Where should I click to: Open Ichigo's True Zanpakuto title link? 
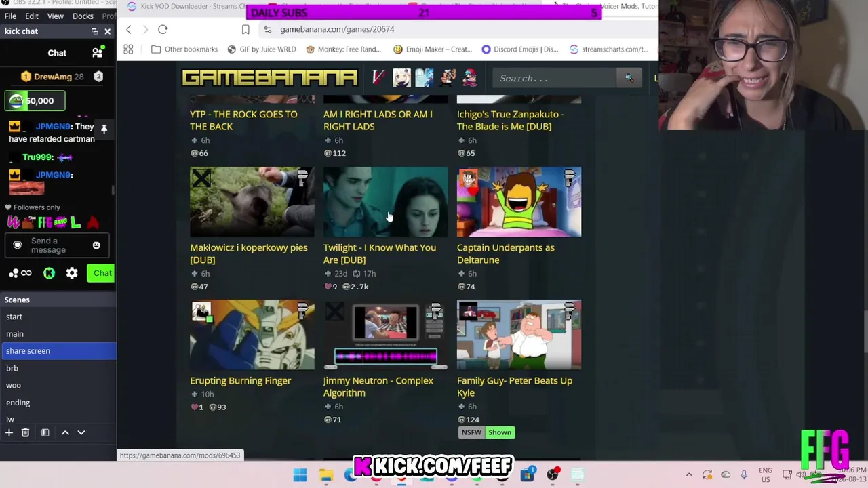[x=511, y=120]
